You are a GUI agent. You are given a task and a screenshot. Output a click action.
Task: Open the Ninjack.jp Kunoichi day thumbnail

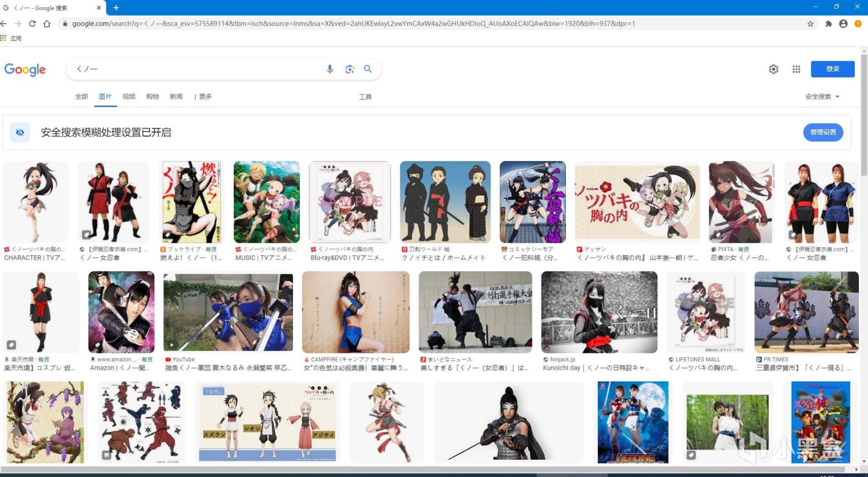point(599,312)
